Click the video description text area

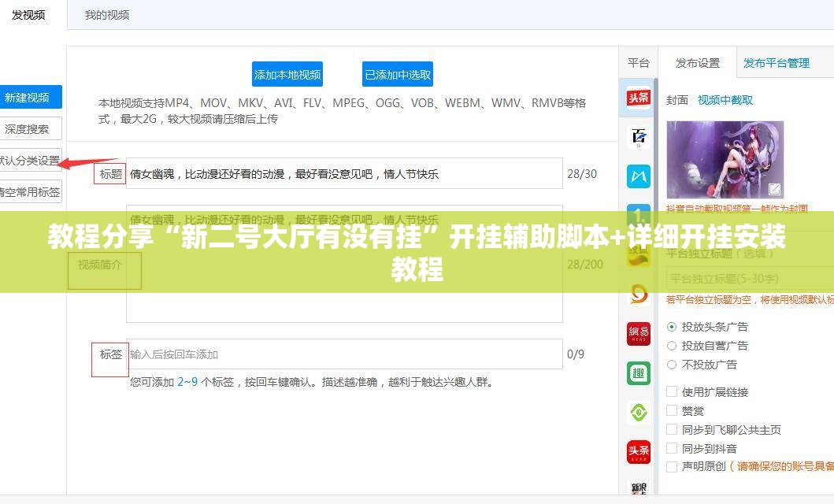click(344, 265)
